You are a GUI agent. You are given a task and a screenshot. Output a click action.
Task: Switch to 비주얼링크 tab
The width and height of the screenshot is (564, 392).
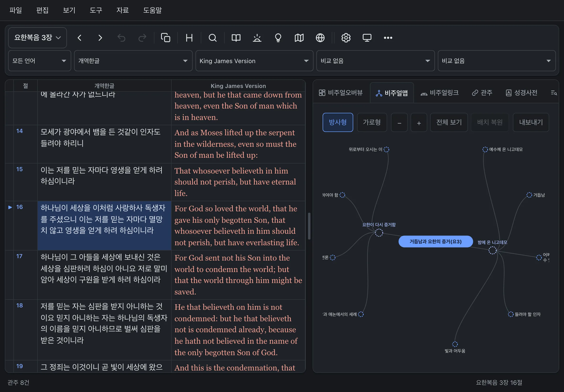coord(439,93)
